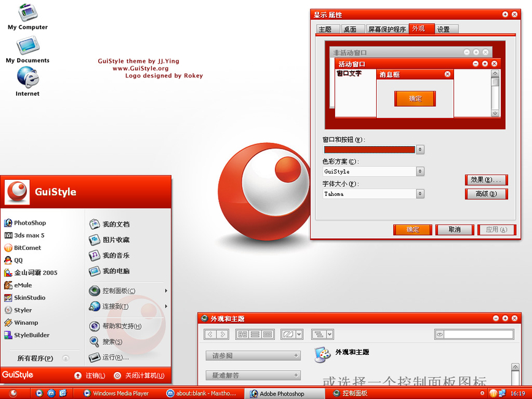The width and height of the screenshot is (532, 399).
Task: Open 图片收藏 in start menu
Action: pyautogui.click(x=109, y=239)
